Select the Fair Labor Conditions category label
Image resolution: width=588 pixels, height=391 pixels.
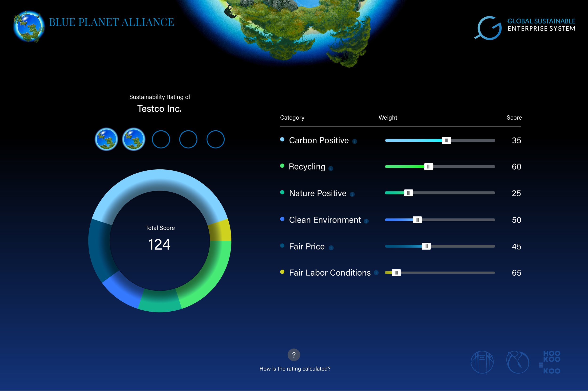click(x=330, y=273)
